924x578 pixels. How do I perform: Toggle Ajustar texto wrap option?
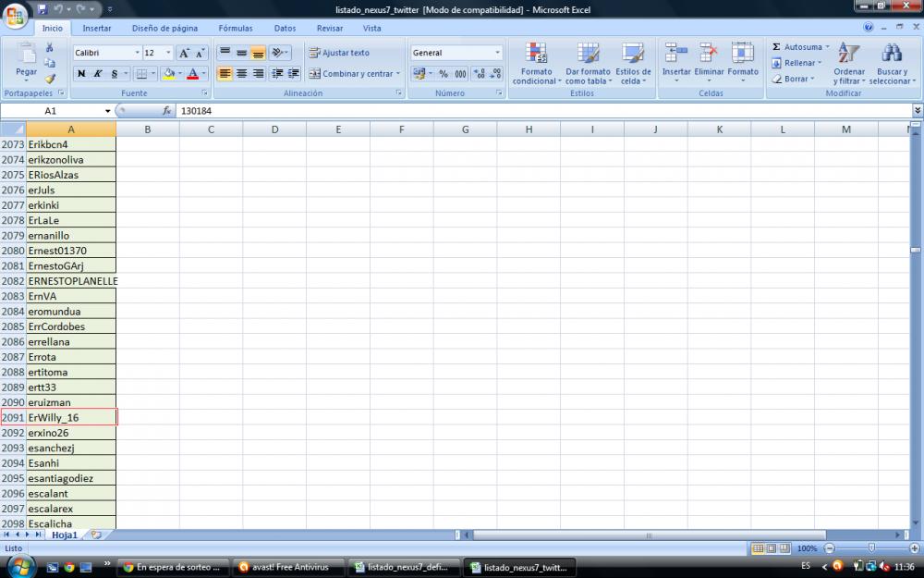(x=339, y=53)
